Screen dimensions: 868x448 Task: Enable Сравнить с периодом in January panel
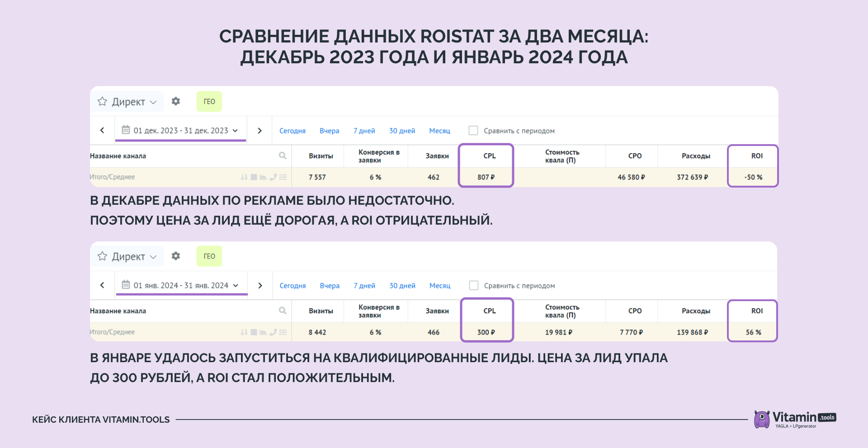click(474, 285)
